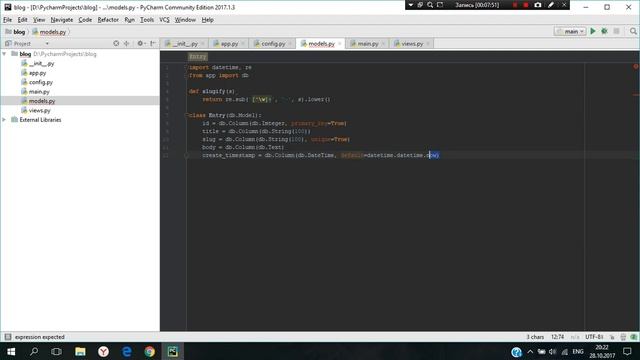640x360 pixels.
Task: Click fold marker next to class Entry
Action: (x=186, y=115)
